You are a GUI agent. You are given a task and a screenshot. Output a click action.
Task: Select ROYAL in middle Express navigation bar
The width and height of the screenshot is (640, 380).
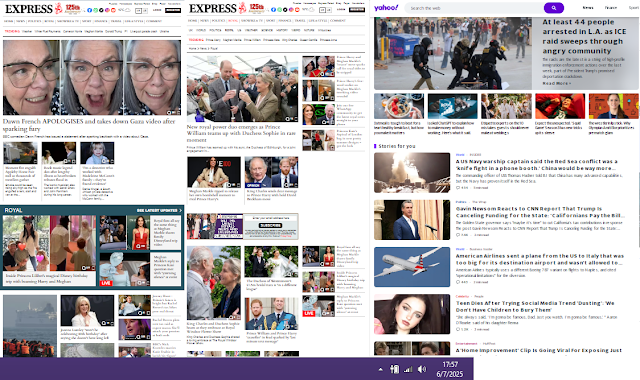pyautogui.click(x=233, y=20)
